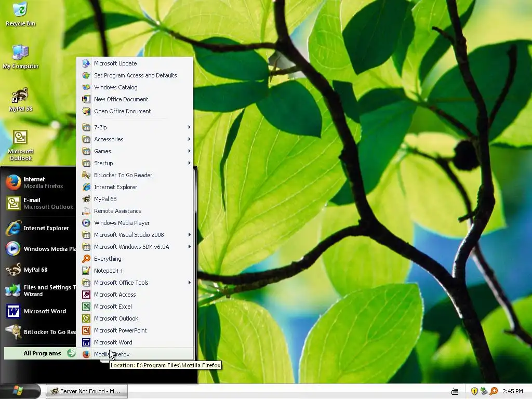Select the Games folder entry

[x=136, y=151]
